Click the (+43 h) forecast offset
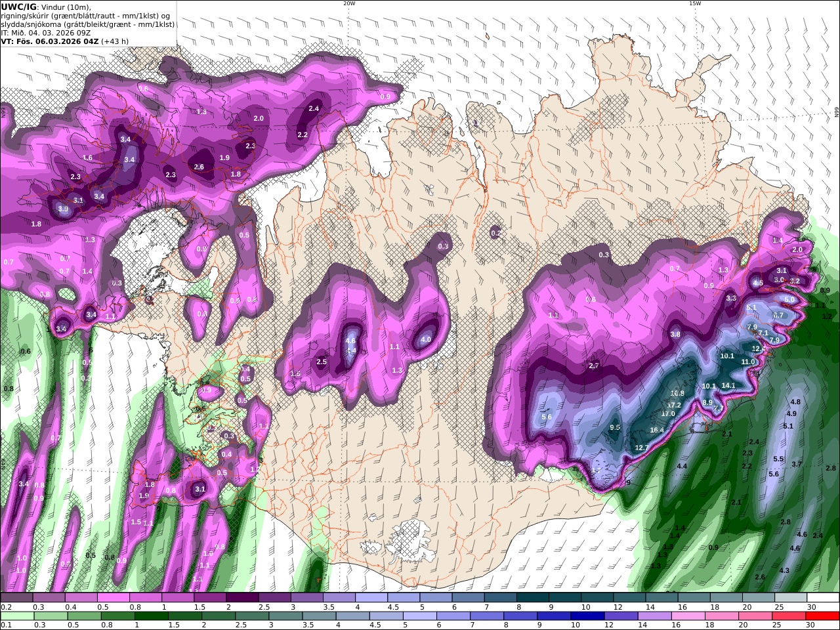Viewport: 840px width, 630px height. [115, 41]
